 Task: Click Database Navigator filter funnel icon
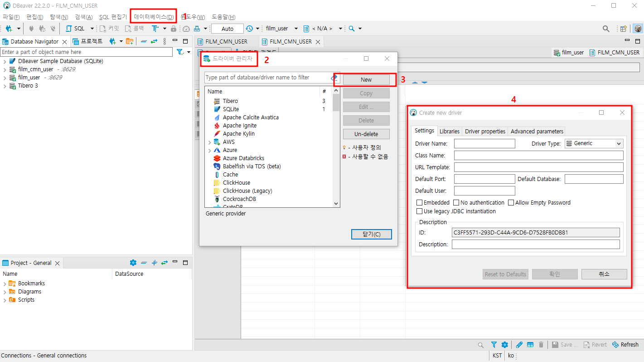tap(180, 52)
